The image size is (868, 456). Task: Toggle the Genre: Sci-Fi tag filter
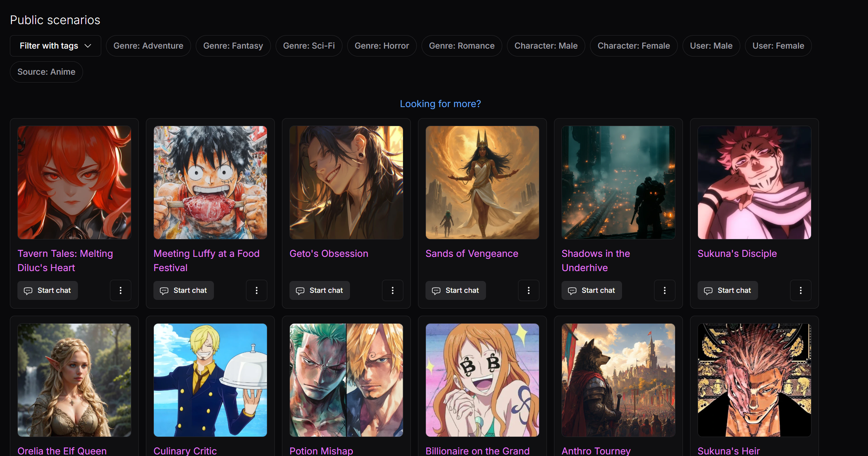tap(309, 46)
